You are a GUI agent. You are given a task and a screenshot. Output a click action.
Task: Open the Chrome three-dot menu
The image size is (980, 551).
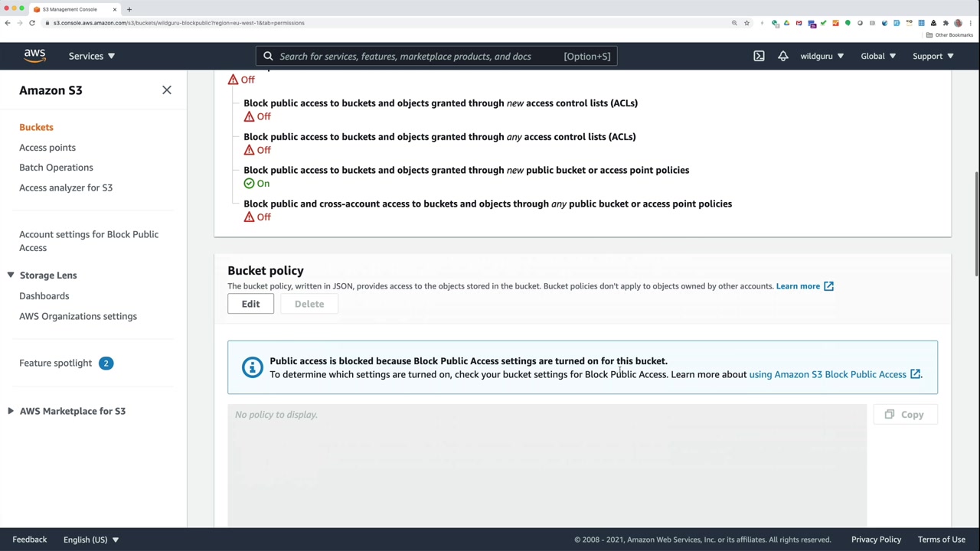(970, 23)
